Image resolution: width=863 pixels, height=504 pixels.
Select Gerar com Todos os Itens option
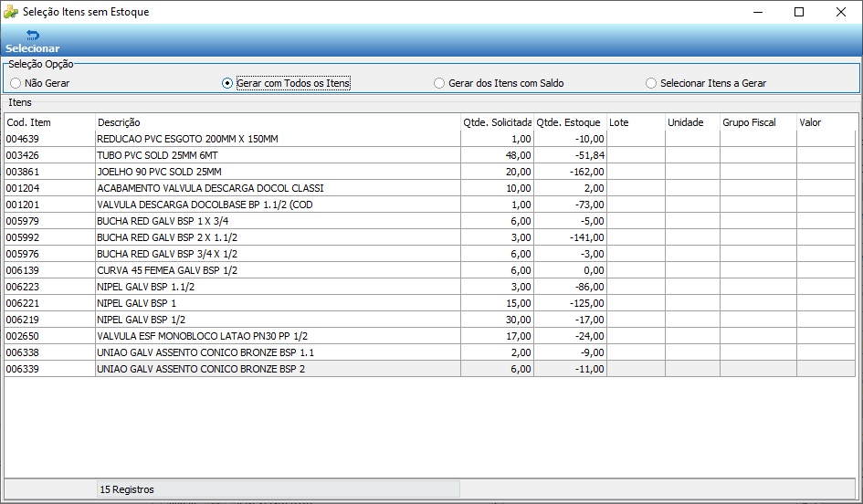click(x=286, y=83)
